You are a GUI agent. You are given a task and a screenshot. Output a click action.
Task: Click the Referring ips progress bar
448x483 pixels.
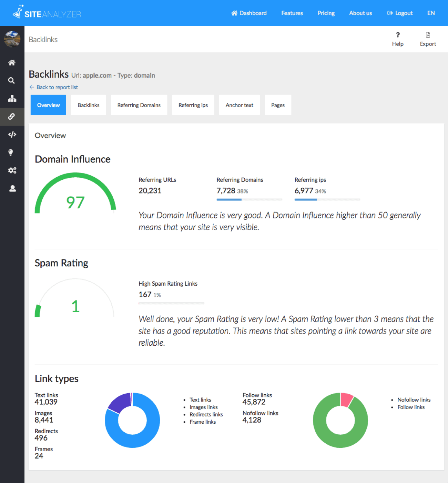327,199
